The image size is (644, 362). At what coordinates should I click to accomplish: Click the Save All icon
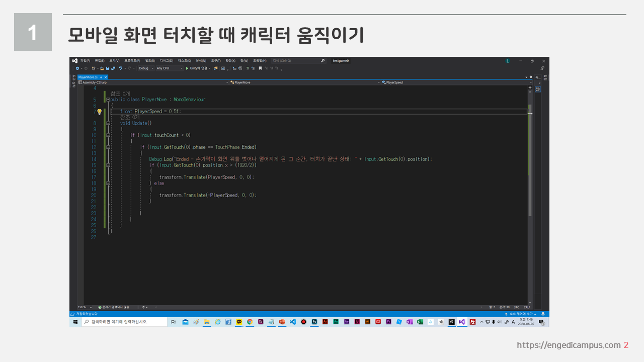coord(113,68)
